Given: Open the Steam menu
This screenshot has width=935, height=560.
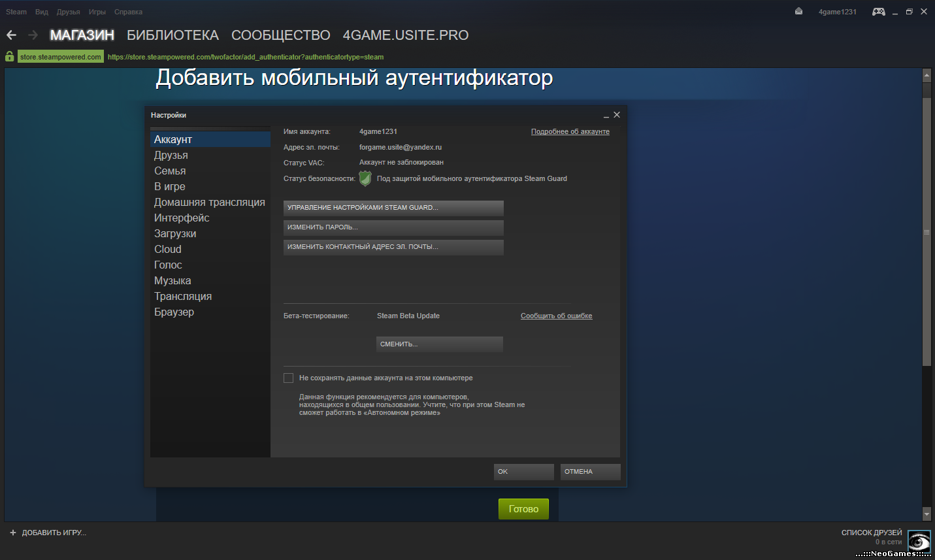Looking at the screenshot, I should coord(16,12).
